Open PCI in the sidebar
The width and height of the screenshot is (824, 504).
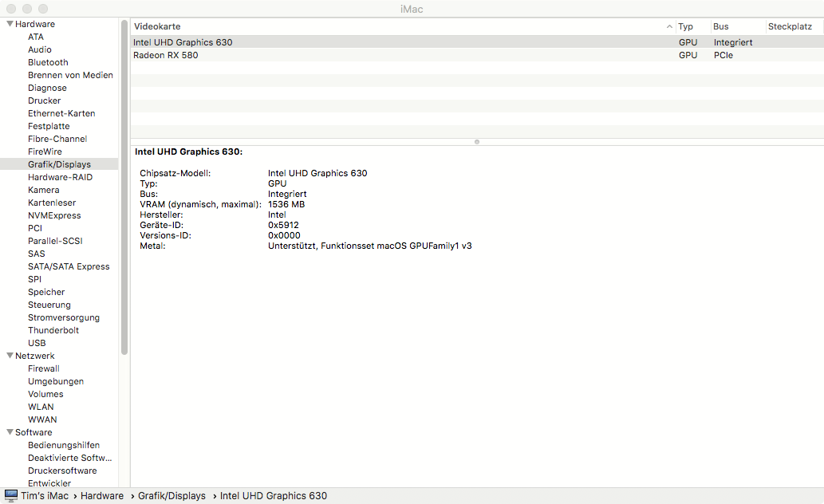[34, 228]
